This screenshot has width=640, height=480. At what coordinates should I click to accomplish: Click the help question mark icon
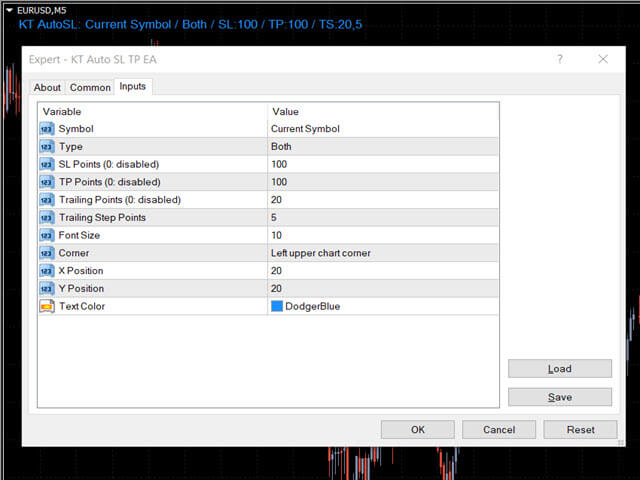560,59
